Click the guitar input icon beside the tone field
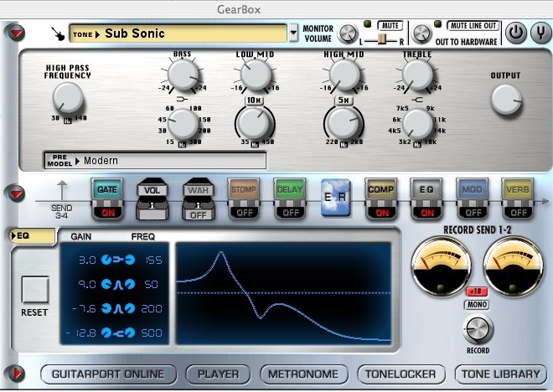 pyautogui.click(x=58, y=34)
